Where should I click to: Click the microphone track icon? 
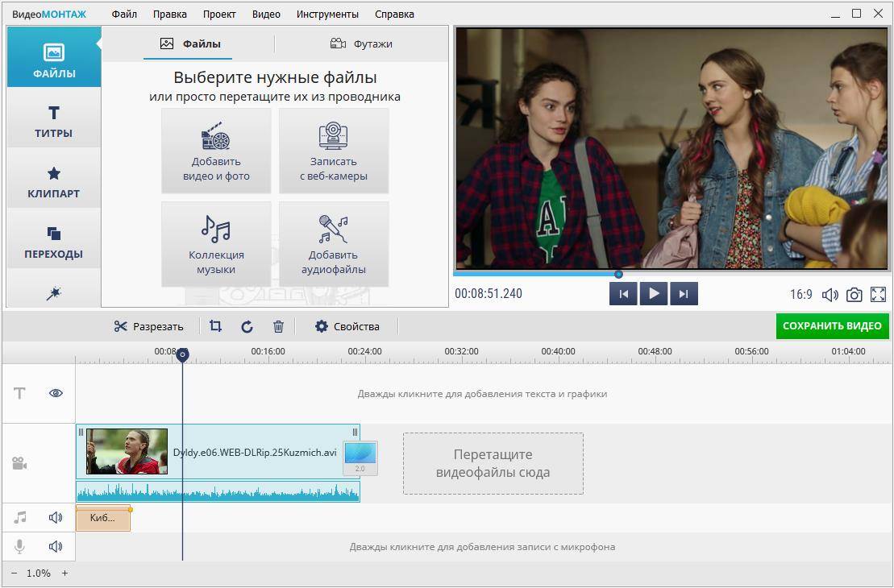19,546
